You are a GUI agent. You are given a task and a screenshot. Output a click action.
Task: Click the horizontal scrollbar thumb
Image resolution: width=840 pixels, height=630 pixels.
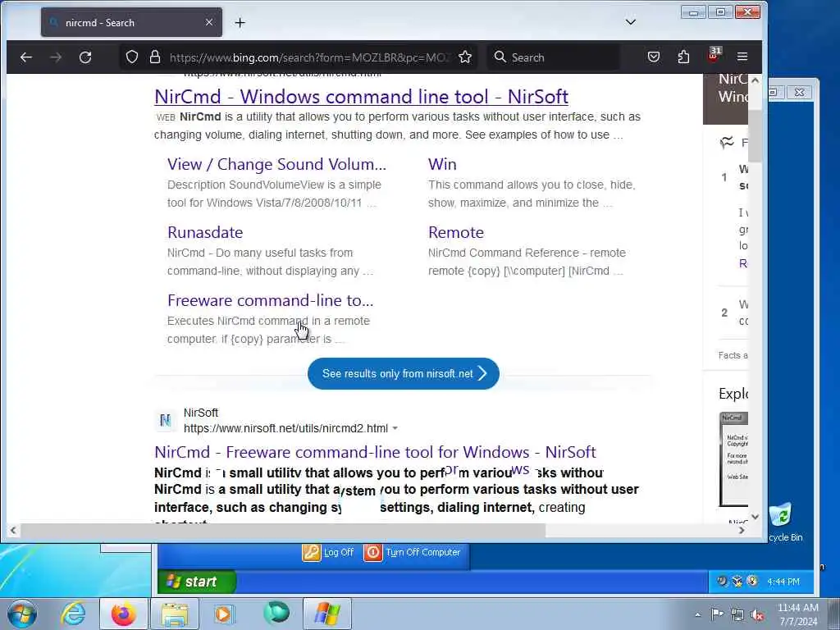click(x=283, y=531)
